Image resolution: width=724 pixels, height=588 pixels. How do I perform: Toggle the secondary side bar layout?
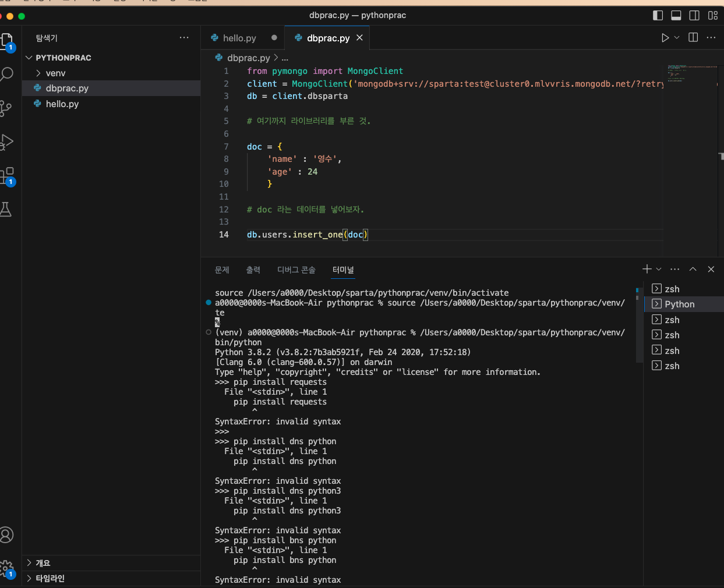694,16
